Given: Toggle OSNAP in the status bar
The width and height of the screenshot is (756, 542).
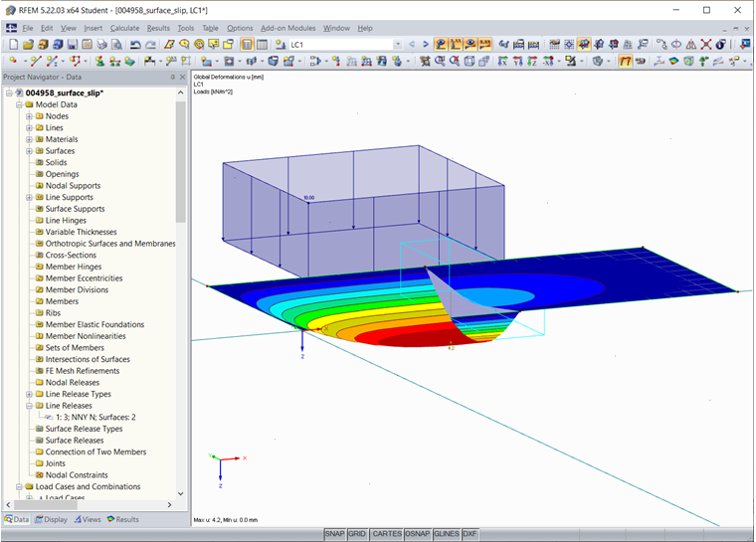Looking at the screenshot, I should (417, 534).
